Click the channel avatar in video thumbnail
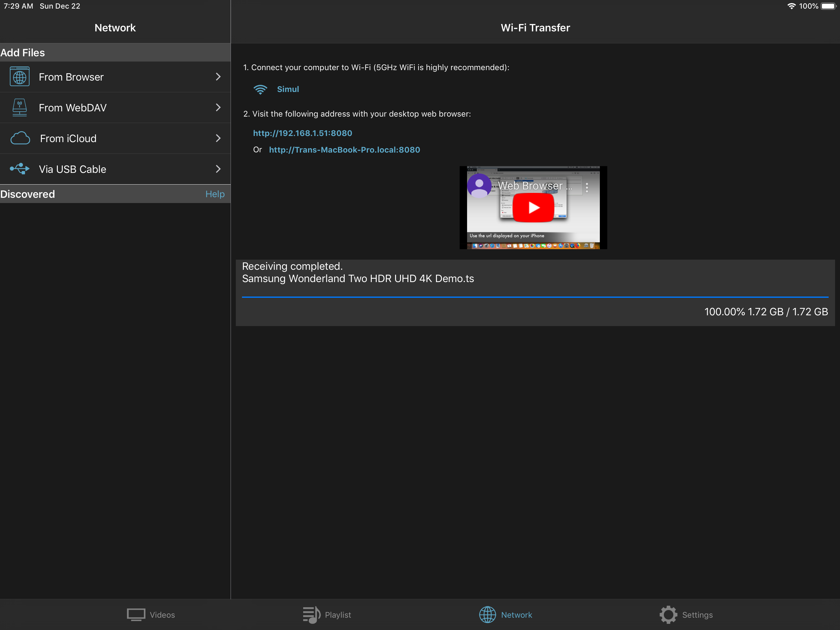 coord(479,185)
